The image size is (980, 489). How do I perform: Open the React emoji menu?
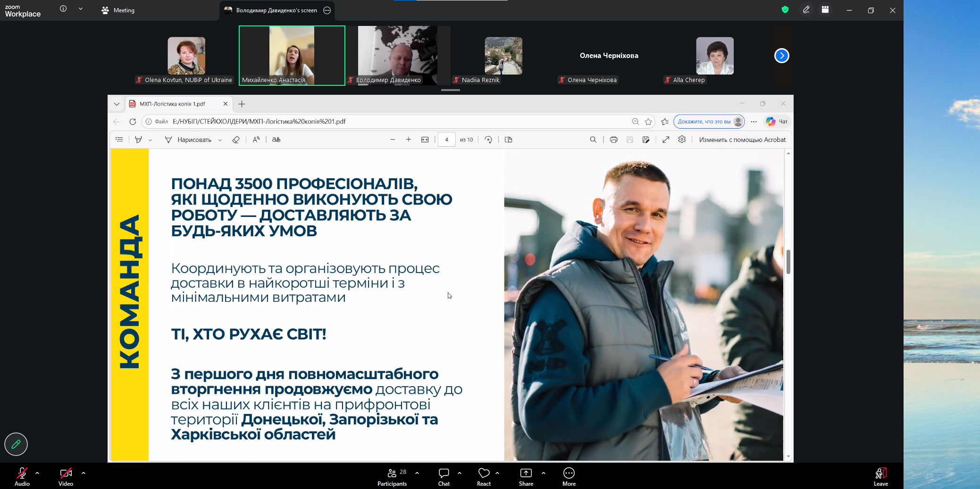[484, 476]
